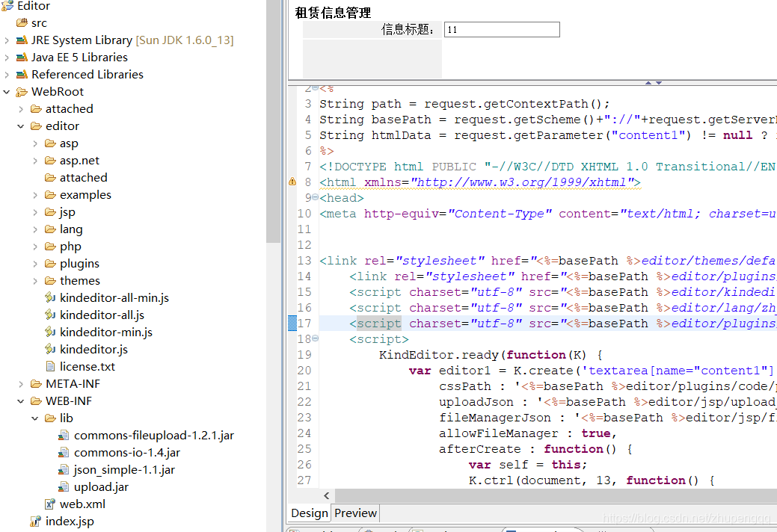Click the Java EE 5 Libraries icon

point(22,58)
